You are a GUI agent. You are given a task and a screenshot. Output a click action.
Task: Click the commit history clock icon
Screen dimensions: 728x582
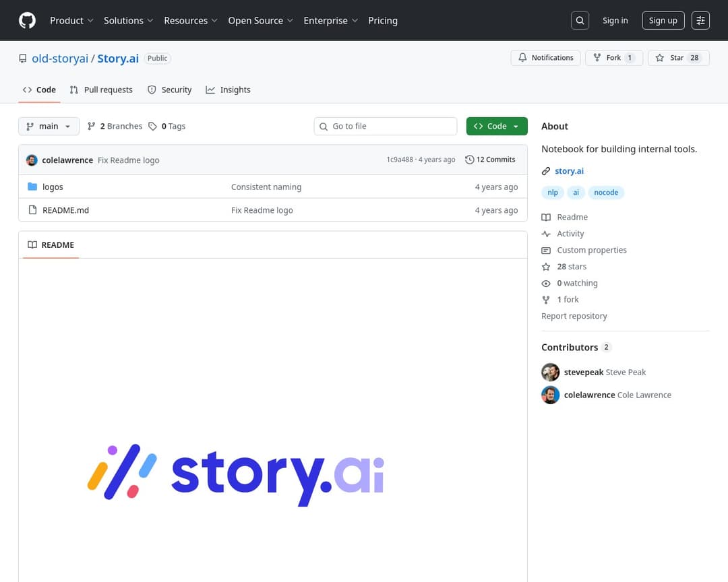pyautogui.click(x=470, y=160)
